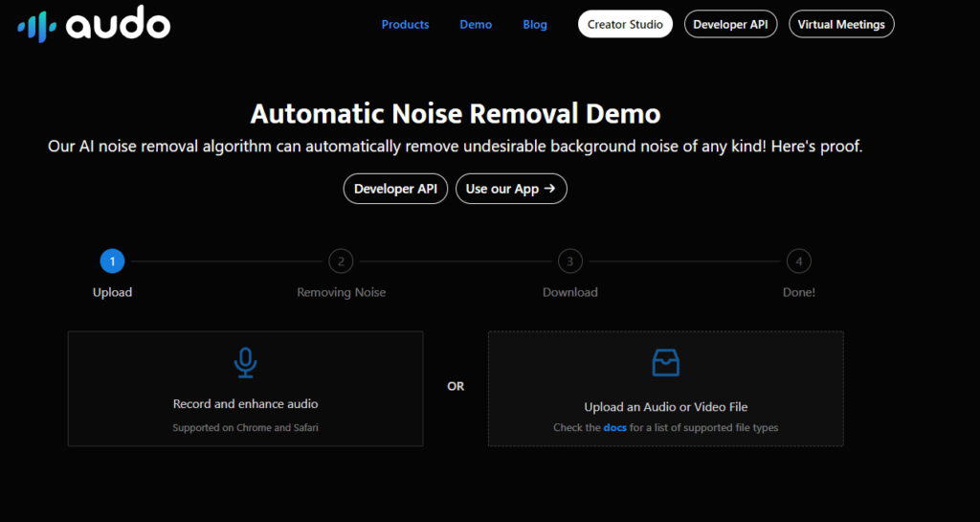
Task: Click the step 2 circle indicator
Action: tap(341, 261)
